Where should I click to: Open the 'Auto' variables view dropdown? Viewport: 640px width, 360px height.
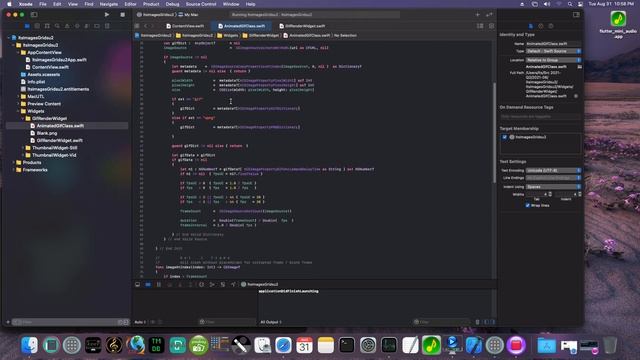click(x=140, y=322)
